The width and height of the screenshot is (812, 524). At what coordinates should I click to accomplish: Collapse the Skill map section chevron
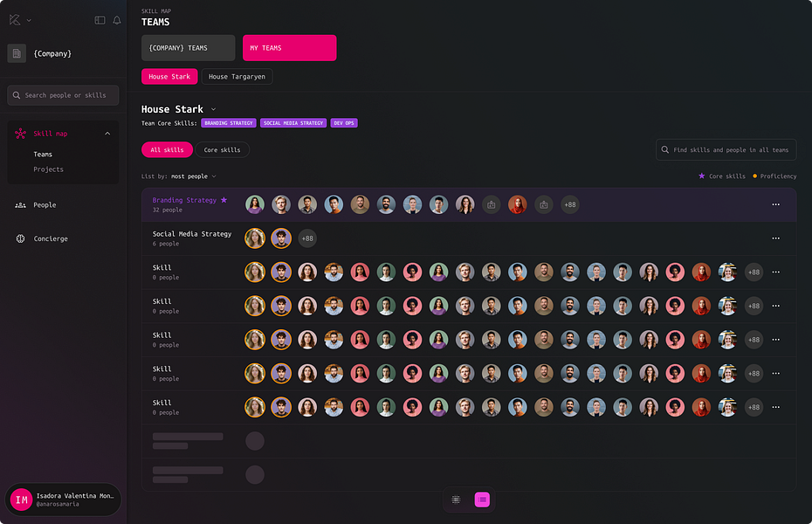[x=107, y=134]
